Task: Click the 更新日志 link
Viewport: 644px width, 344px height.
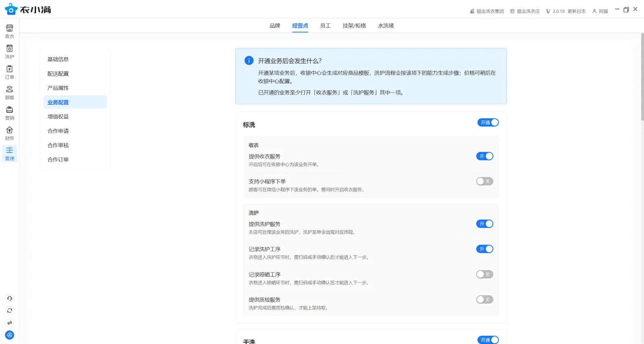Action: 577,11
